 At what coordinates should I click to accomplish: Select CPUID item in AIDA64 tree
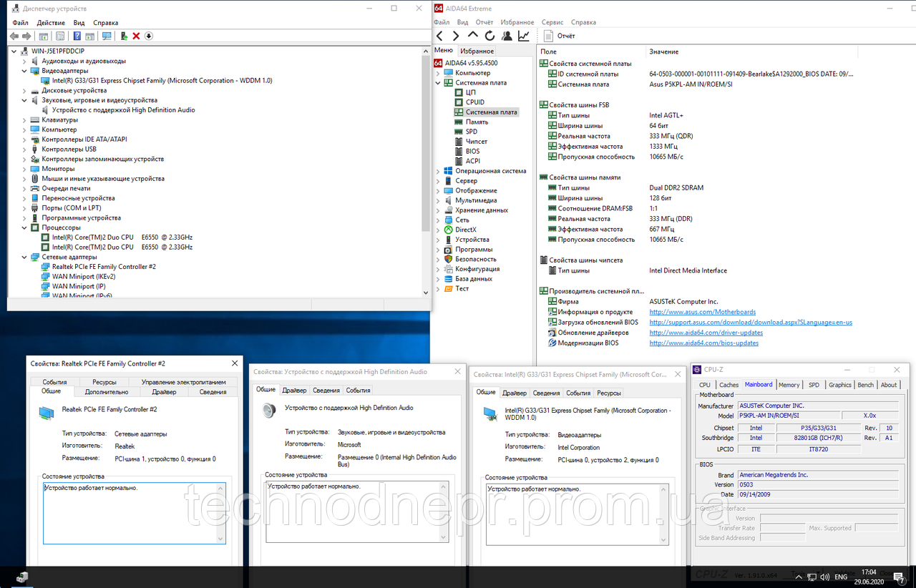[474, 102]
